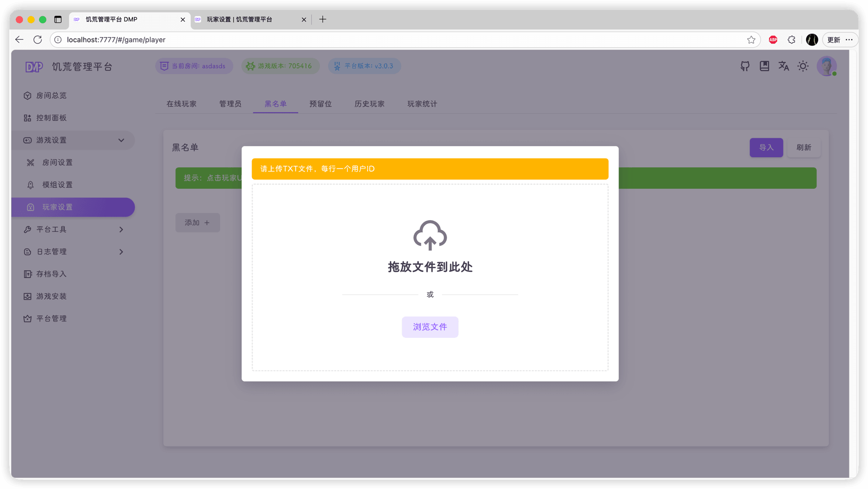
Task: Toggle the user avatar with online status
Action: point(826,66)
